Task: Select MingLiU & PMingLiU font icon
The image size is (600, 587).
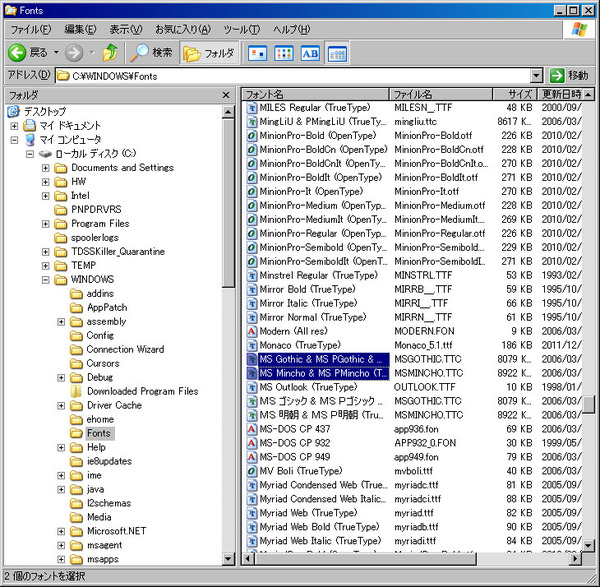Action: click(251, 122)
